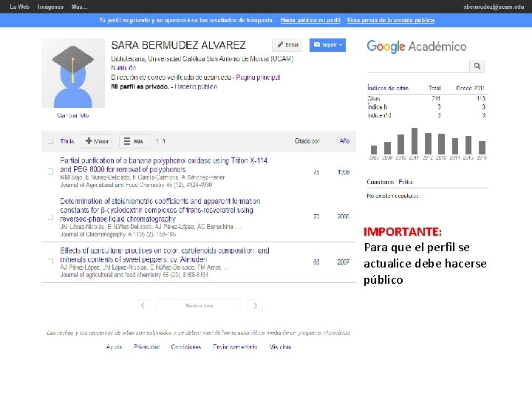
Task: Open the Determination of stoichiometric coefficients article
Action: [x=160, y=210]
